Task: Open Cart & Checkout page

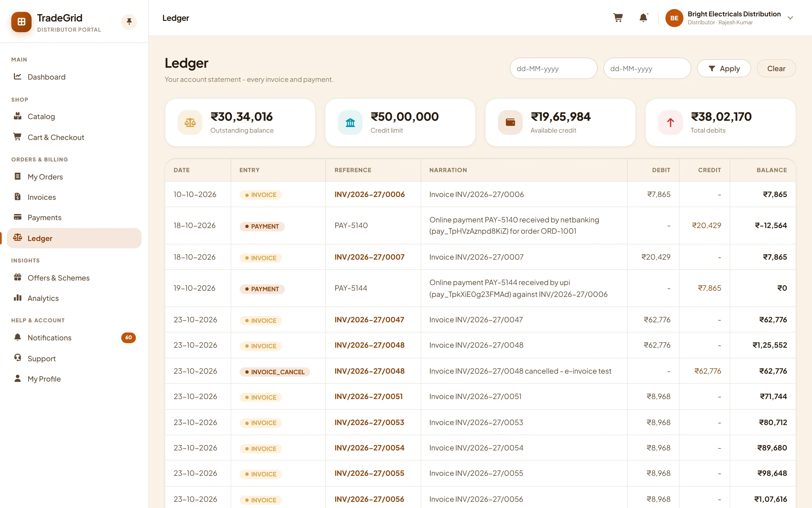Action: pyautogui.click(x=74, y=137)
